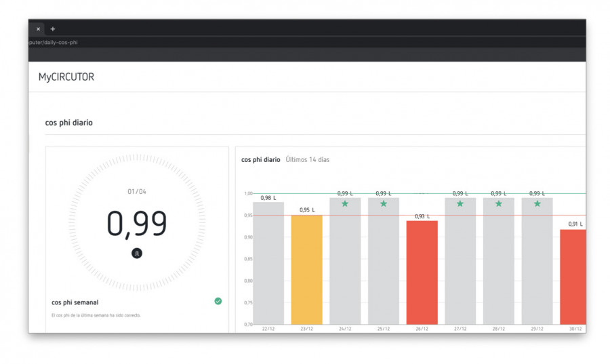Viewport: 610px width, 364px height.
Task: Click the 0,91 L bar label
Action: [x=575, y=224]
